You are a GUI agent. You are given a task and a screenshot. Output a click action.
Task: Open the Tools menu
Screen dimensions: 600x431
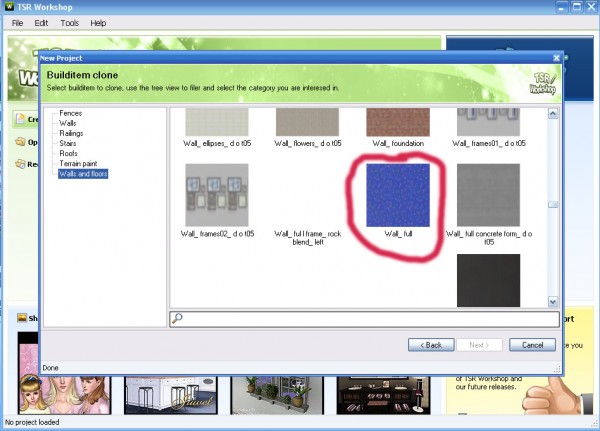[x=69, y=22]
